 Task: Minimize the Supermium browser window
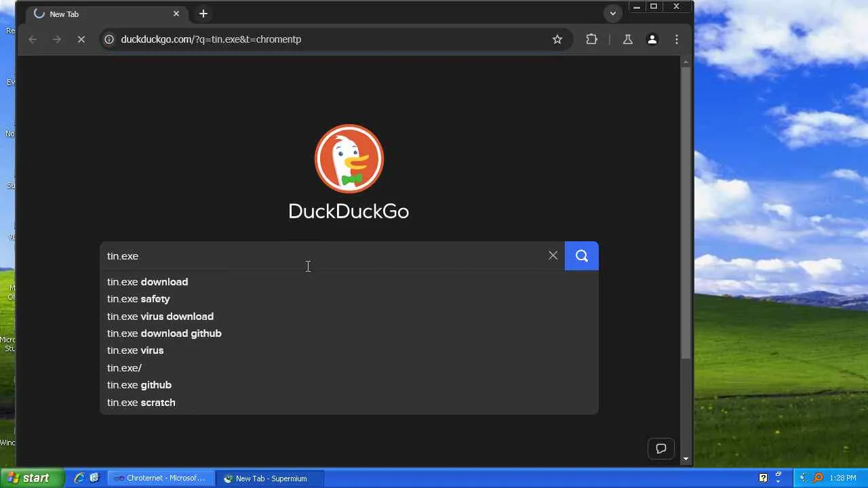636,7
